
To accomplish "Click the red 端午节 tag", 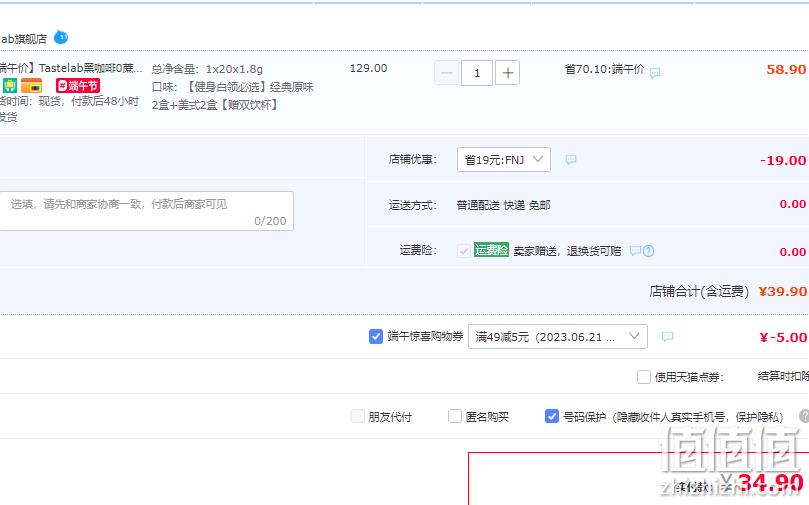I will (x=78, y=86).
